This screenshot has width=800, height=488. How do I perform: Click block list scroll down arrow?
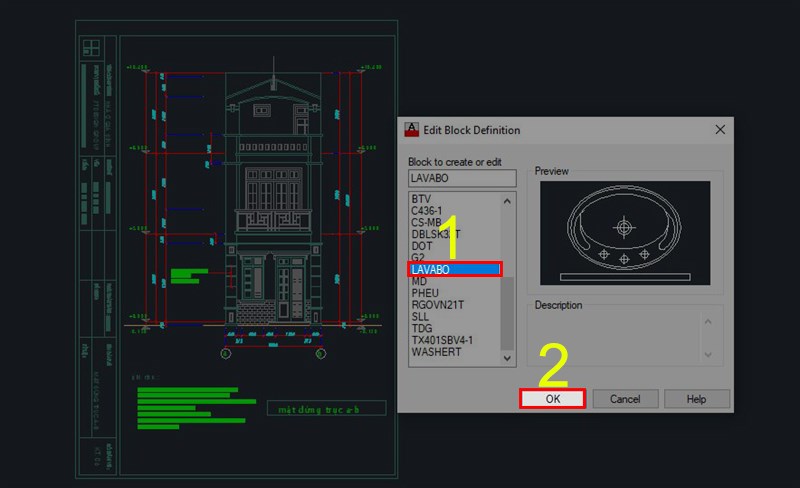507,358
